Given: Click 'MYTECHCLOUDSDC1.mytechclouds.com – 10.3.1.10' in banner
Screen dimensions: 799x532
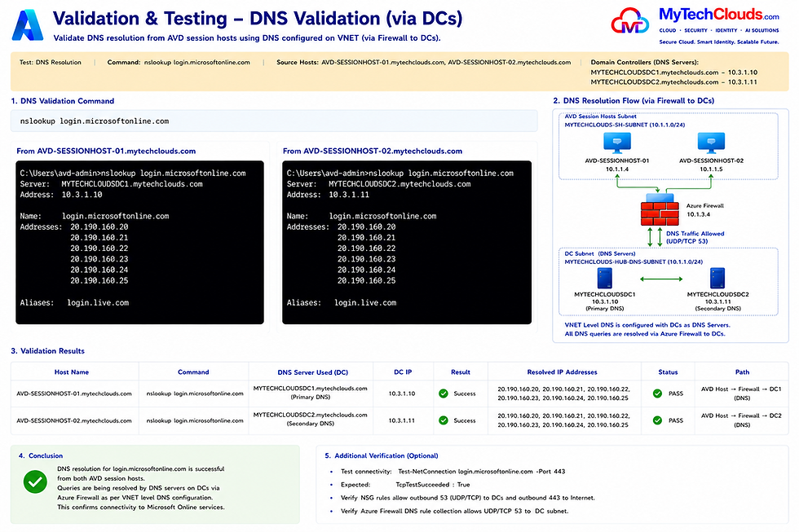Looking at the screenshot, I should [674, 73].
